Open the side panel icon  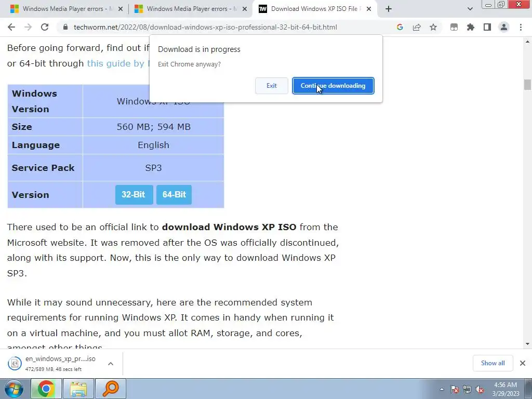tap(487, 27)
